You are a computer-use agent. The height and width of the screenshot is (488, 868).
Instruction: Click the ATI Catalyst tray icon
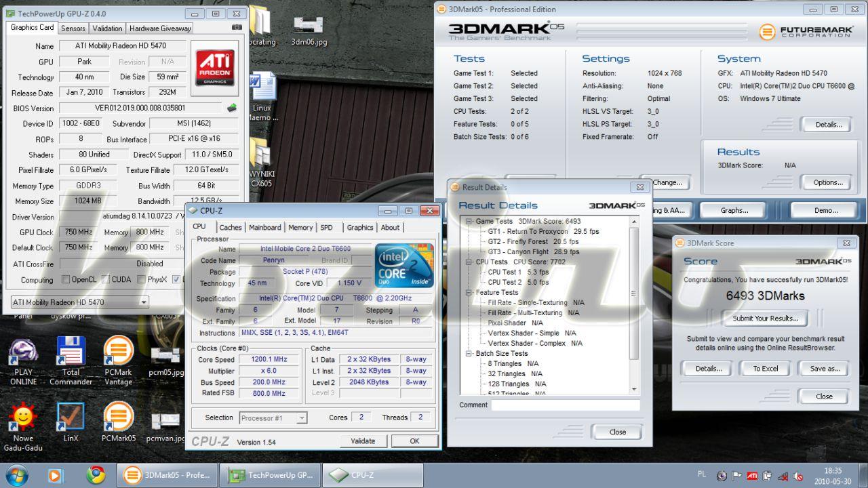click(753, 476)
